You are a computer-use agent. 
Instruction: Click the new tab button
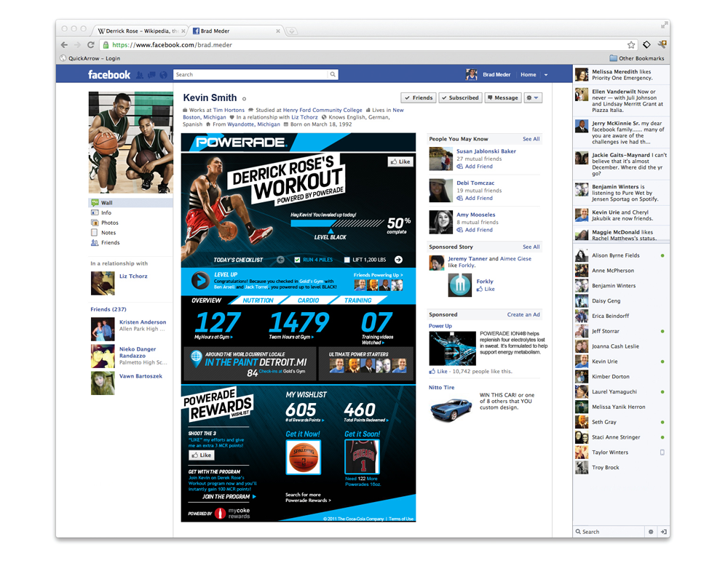[292, 31]
